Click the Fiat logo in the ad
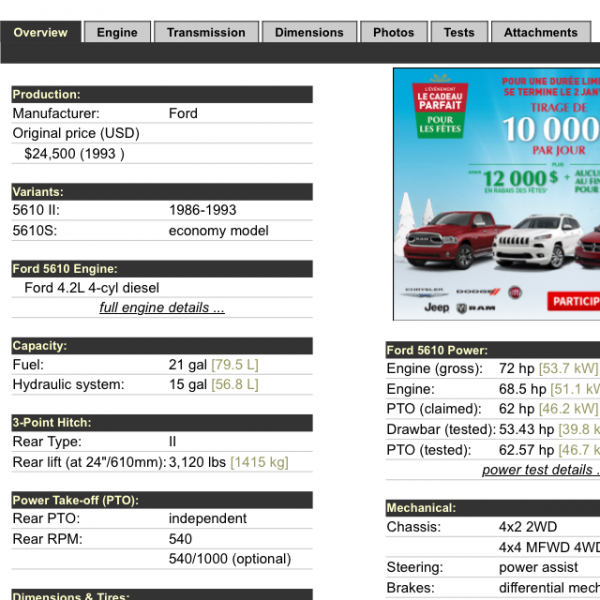The image size is (600, 600). coord(515,293)
